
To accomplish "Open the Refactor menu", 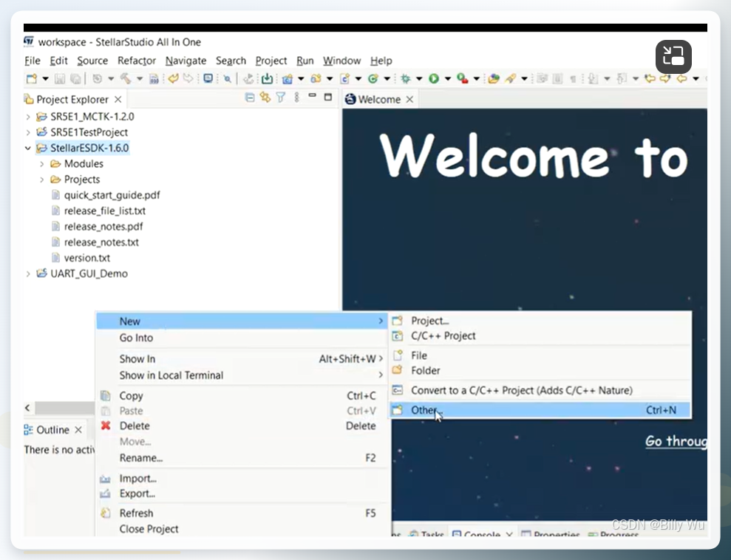I will [x=137, y=61].
